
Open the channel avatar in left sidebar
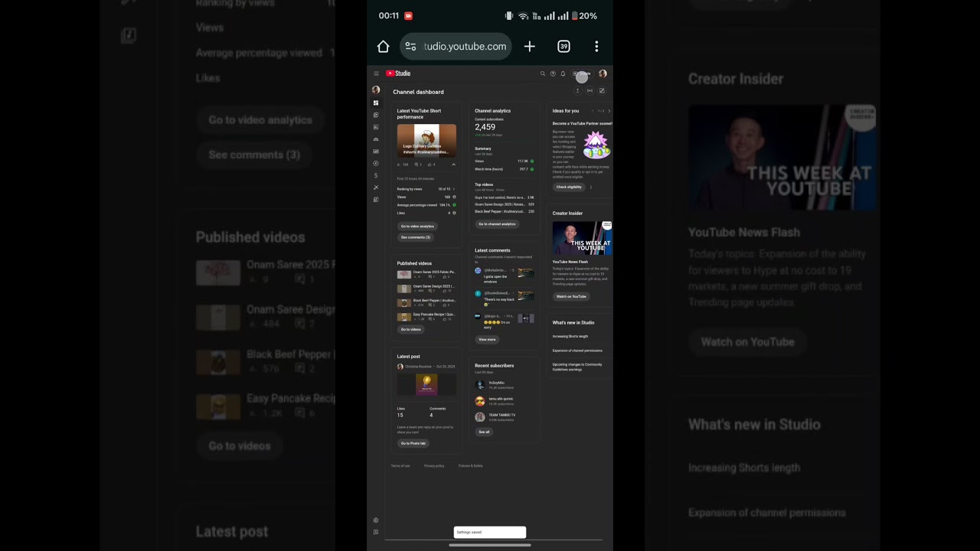click(376, 90)
